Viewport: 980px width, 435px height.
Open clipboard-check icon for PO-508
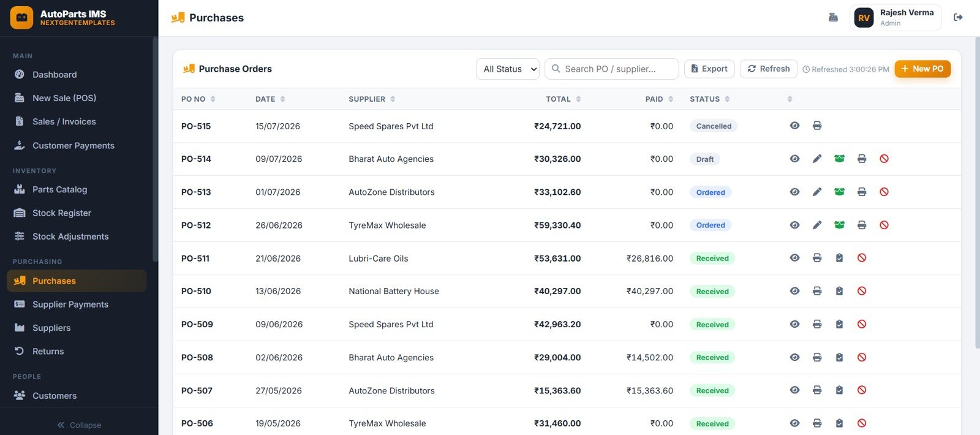click(x=839, y=357)
